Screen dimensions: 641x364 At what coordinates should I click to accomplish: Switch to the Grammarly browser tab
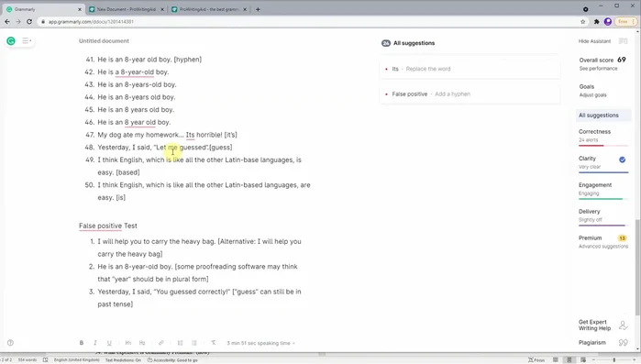[42, 9]
